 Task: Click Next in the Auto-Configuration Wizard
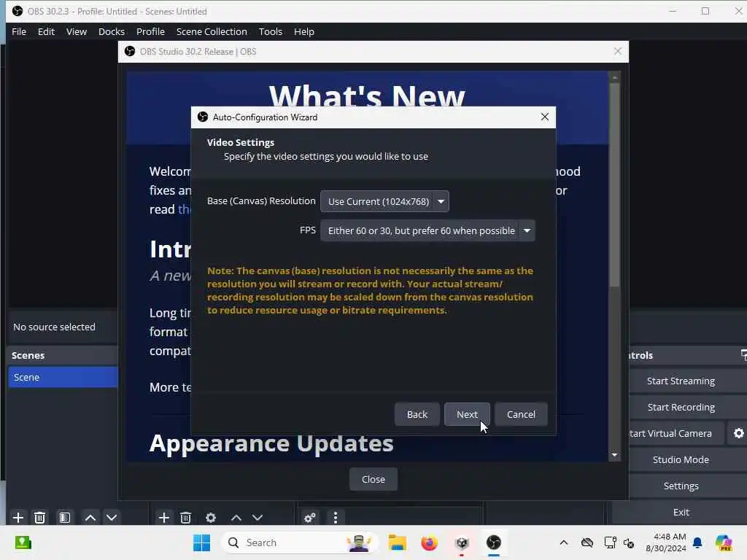coord(467,414)
